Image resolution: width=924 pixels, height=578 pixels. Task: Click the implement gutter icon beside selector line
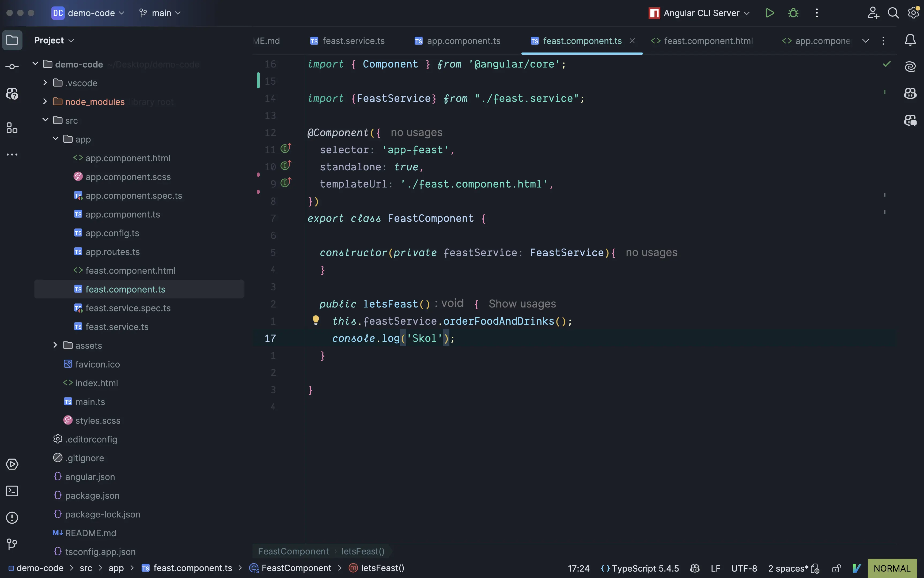pyautogui.click(x=286, y=148)
